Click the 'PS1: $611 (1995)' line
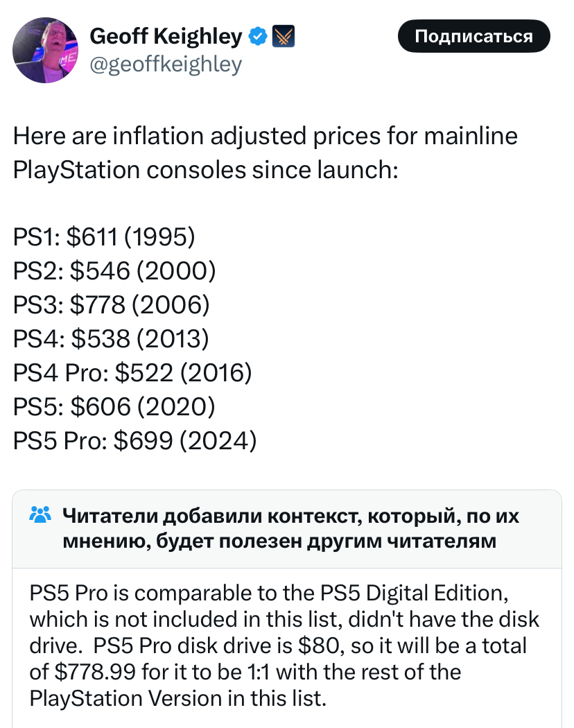This screenshot has height=728, width=574. pos(104,237)
